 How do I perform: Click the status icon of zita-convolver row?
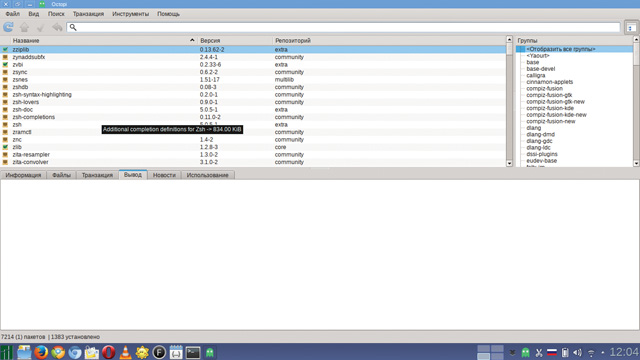pyautogui.click(x=5, y=162)
